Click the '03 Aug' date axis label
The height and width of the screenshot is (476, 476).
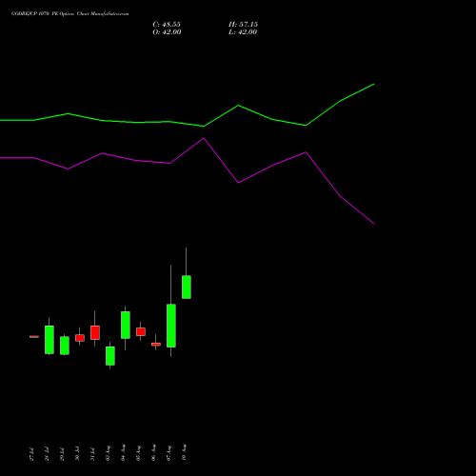[108, 453]
